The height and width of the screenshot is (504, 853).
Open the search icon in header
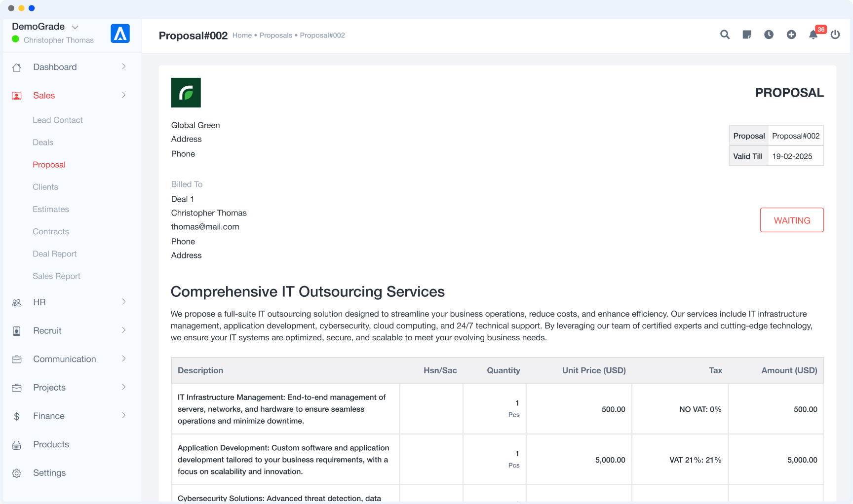(725, 35)
